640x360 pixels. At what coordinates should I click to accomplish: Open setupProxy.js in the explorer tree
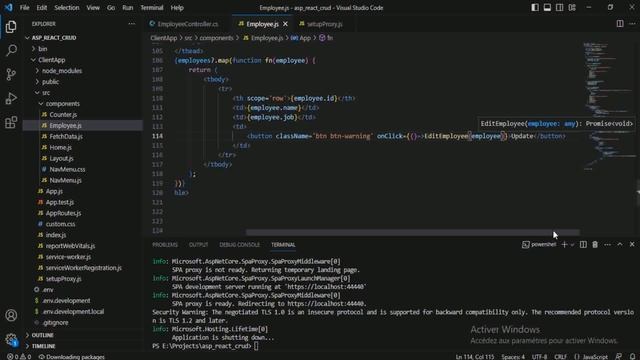[x=82, y=279]
